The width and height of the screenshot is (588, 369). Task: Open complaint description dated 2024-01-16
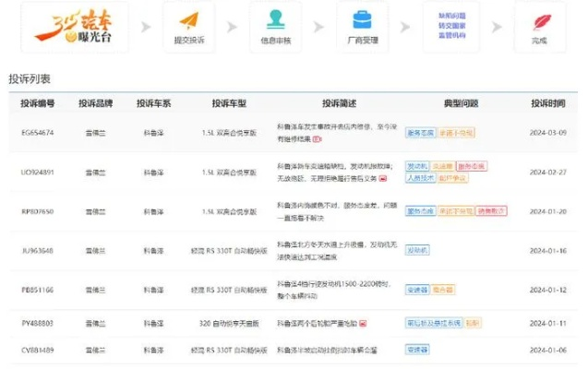[337, 251]
